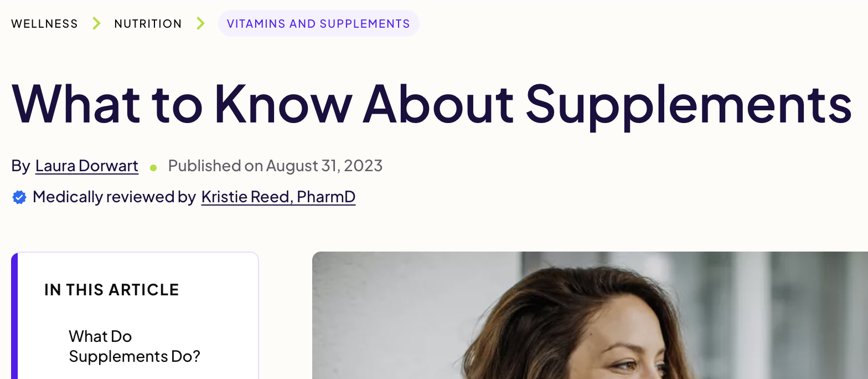Click the green chevron after Nutrition
868x379 pixels.
(x=200, y=23)
